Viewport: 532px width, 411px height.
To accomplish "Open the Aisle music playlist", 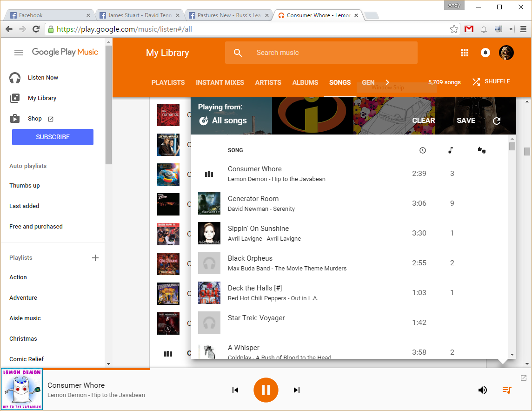I will coord(25,318).
